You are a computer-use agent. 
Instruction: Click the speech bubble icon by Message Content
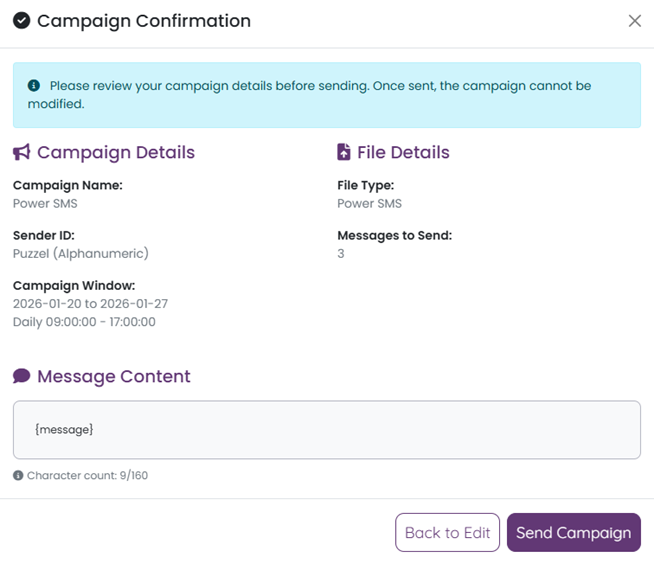[22, 377]
